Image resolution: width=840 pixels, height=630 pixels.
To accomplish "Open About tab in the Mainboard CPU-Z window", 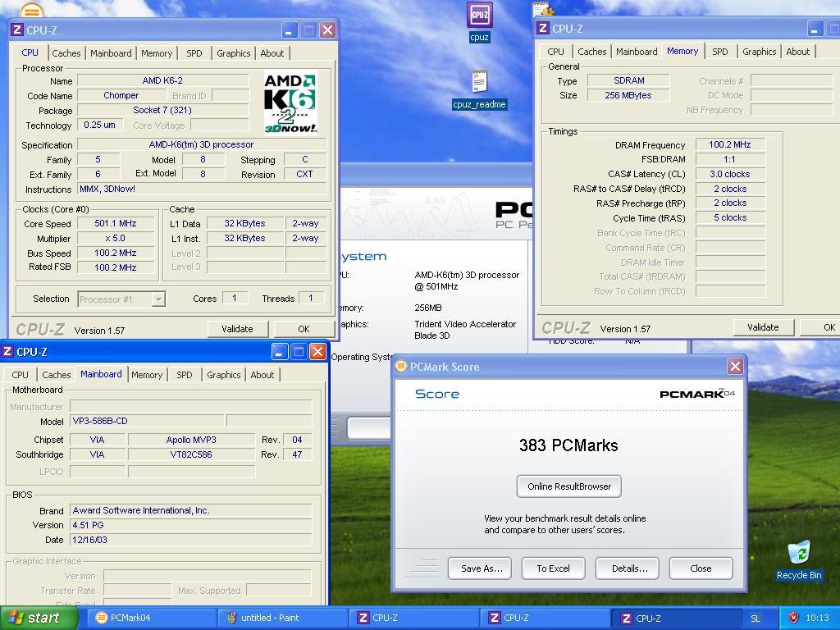I will [262, 375].
